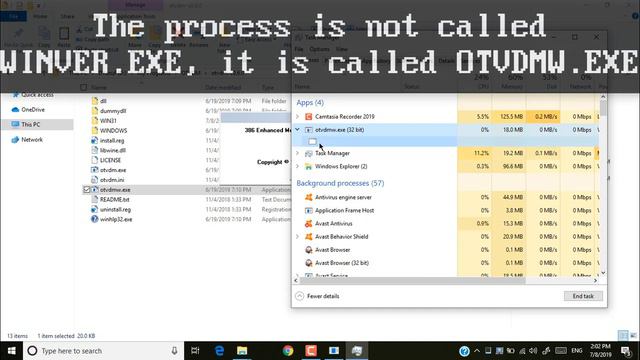Select libwine.dll file icon
The image size is (640, 360).
point(95,150)
